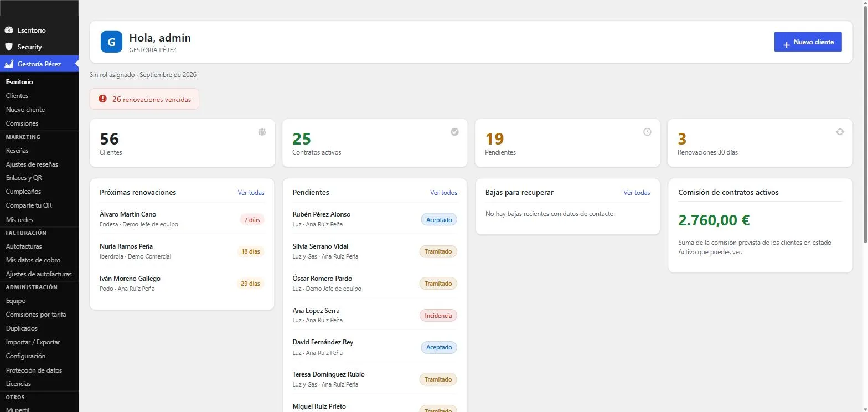Click the Incidencia badge for Ana López Serra
868x412 pixels.
[x=438, y=316]
